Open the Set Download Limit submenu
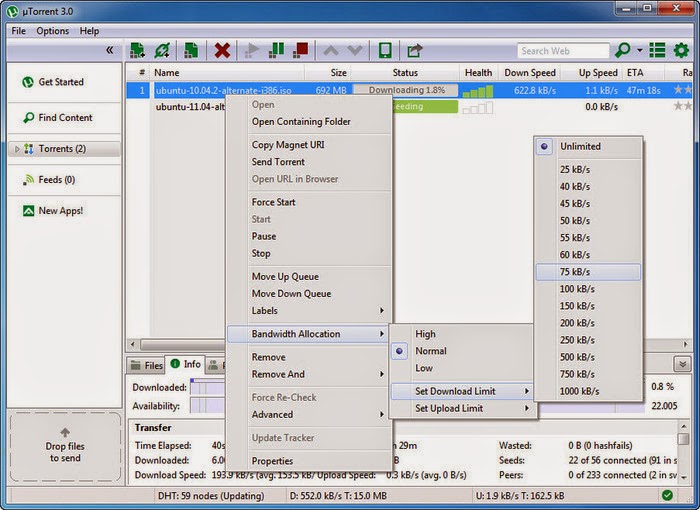Viewport: 700px width, 510px height. [x=462, y=391]
